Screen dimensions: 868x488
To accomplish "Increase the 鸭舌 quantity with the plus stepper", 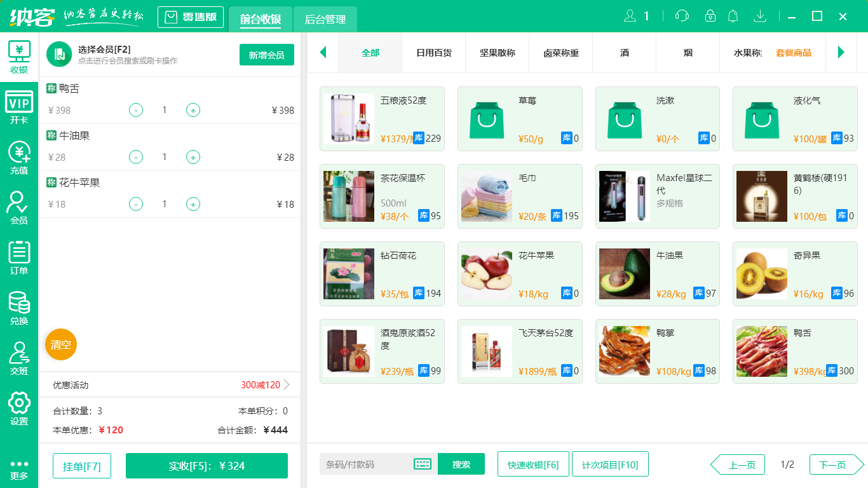I will pos(193,110).
